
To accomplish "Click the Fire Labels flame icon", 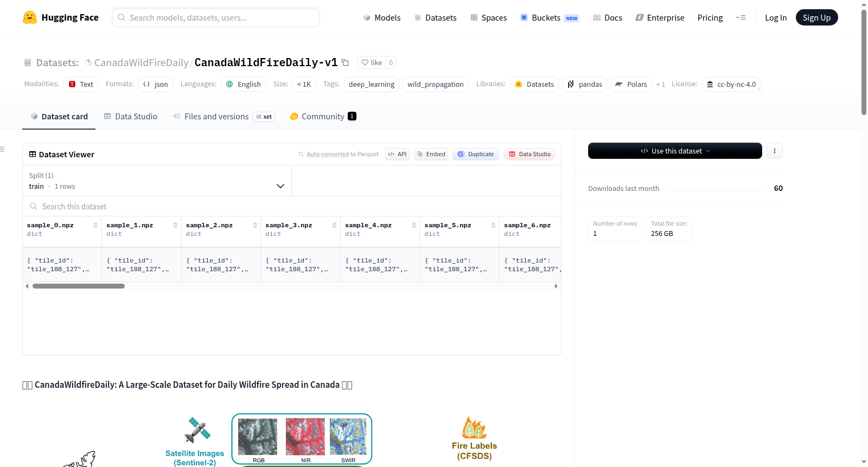I will pyautogui.click(x=474, y=428).
